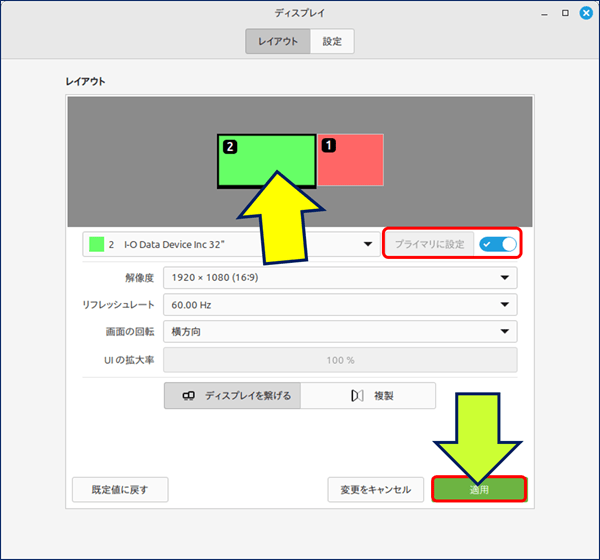Switch to the レイアウト tab

coord(278,41)
